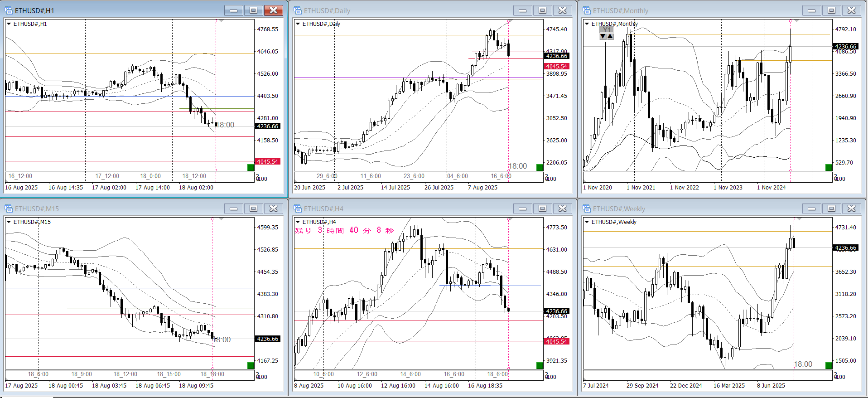Click the ETHUSD#,M15 chart window icon
This screenshot has height=398, width=868.
(x=9, y=209)
